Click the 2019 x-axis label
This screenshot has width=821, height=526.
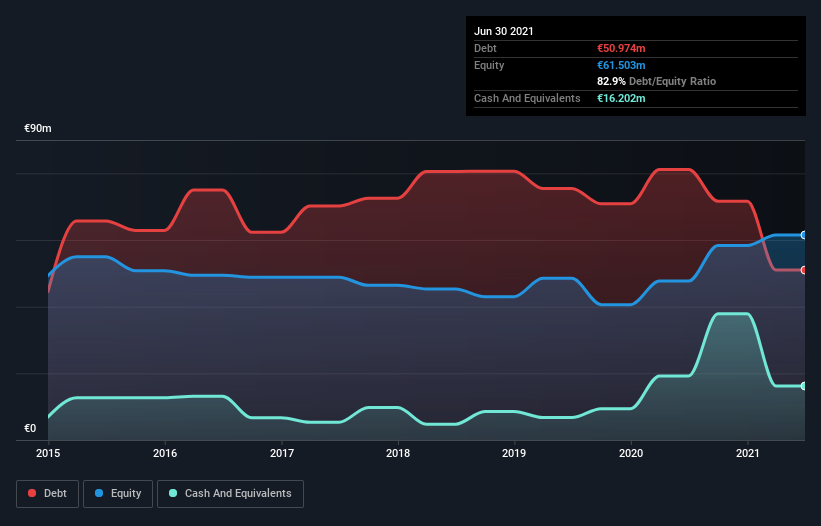tap(514, 453)
